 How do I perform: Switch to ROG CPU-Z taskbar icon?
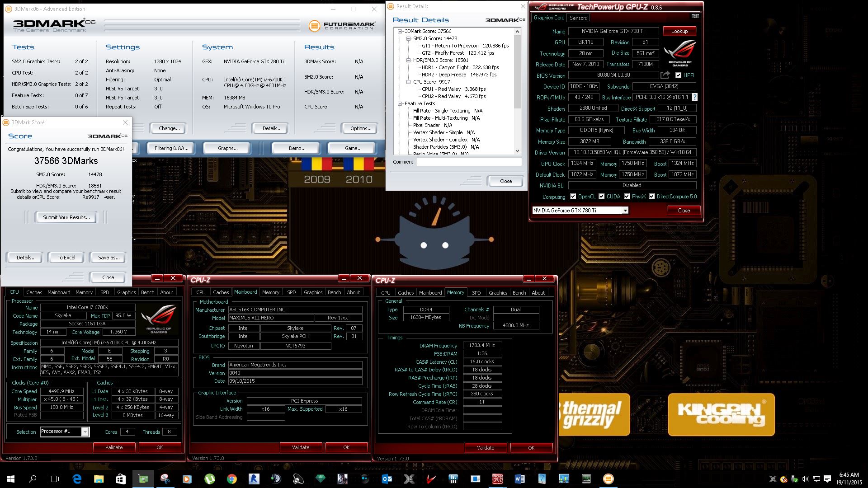(497, 479)
